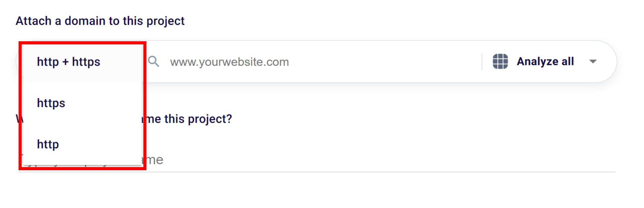Click empty space inside the domain search bar
The image size is (644, 208).
(378, 62)
